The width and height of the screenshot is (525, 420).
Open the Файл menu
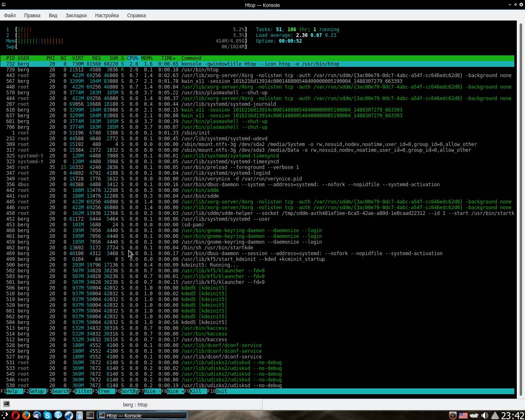tap(10, 15)
